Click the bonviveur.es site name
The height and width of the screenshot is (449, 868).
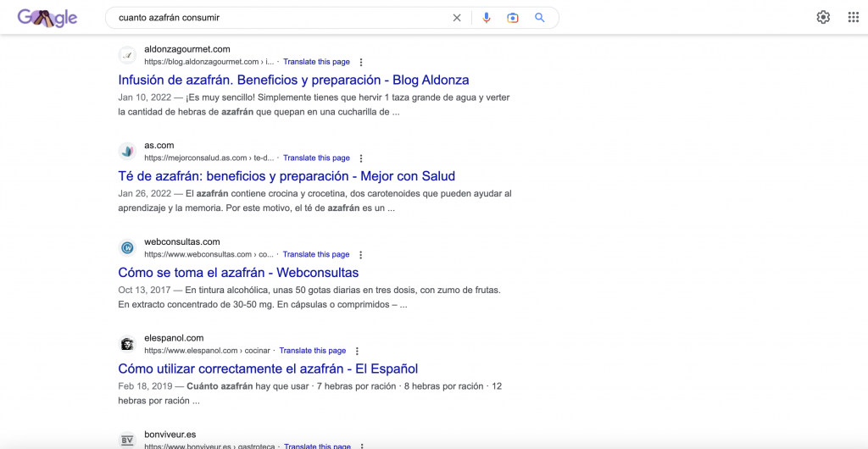coord(170,435)
